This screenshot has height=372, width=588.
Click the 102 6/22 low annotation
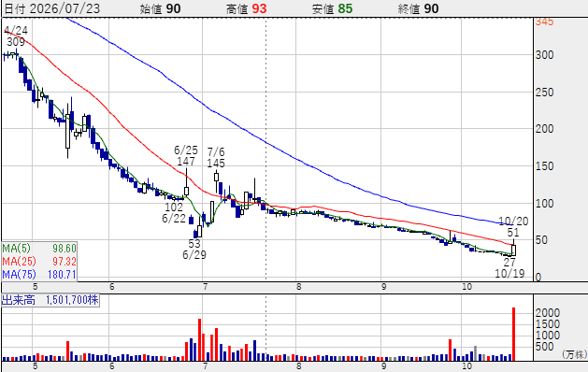tap(174, 212)
